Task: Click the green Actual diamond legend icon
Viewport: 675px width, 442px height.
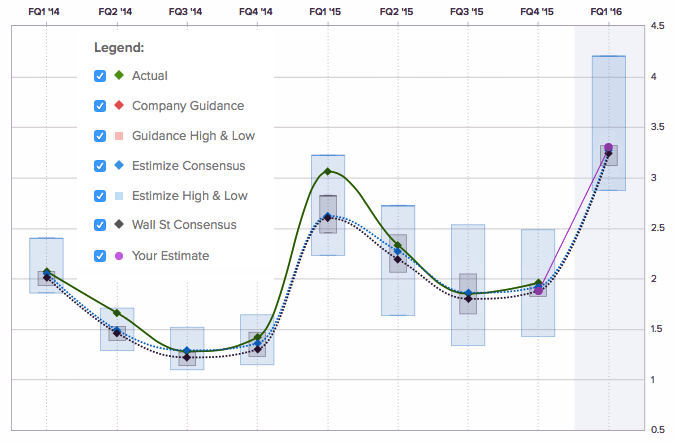Action: (x=119, y=76)
